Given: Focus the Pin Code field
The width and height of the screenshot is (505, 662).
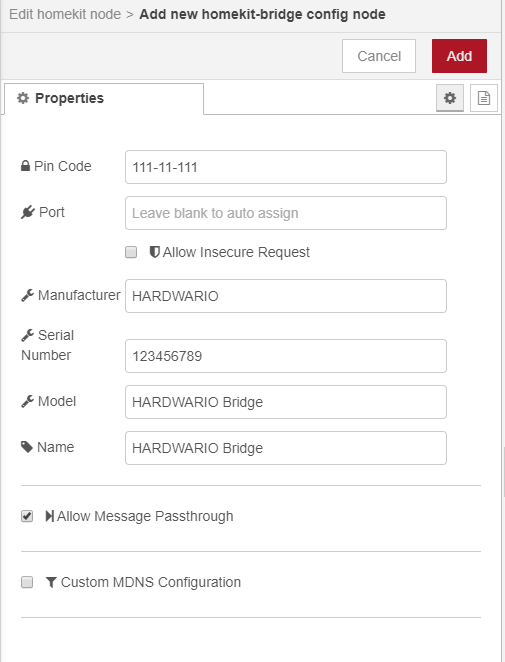Looking at the screenshot, I should coord(286,167).
